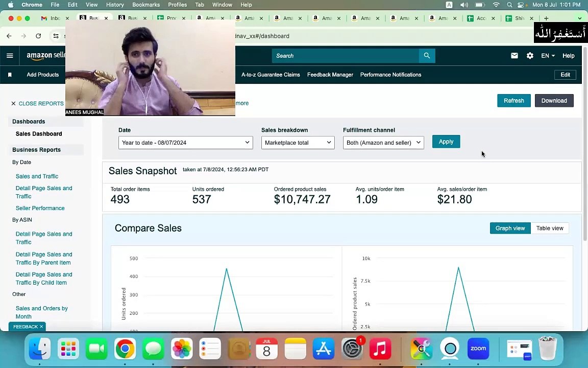
Task: Reload the page with the refresh icon
Action: 38,36
